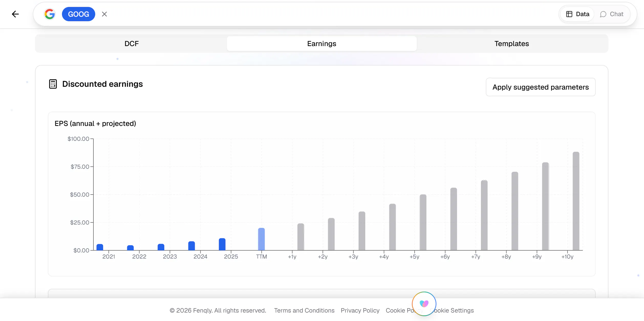This screenshot has width=644, height=321.
Task: Click the Fenqly copyright text
Action: [x=218, y=310]
